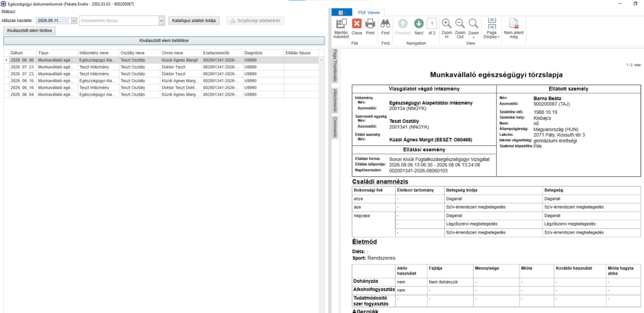Screen dimensions: 644x313
Task: Sort by Intézmény neve column header
Action: (98, 53)
